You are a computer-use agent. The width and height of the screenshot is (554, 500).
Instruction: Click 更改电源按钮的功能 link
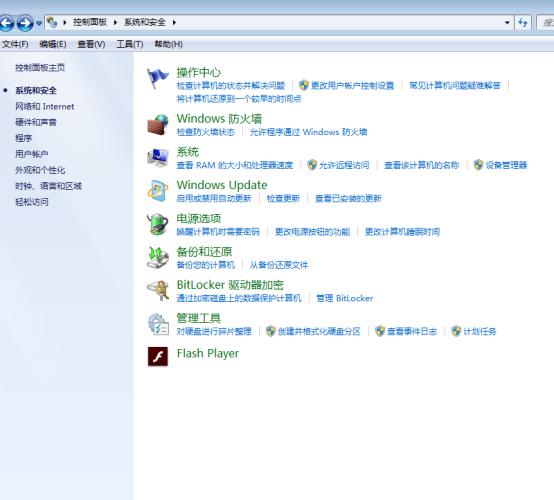point(312,231)
